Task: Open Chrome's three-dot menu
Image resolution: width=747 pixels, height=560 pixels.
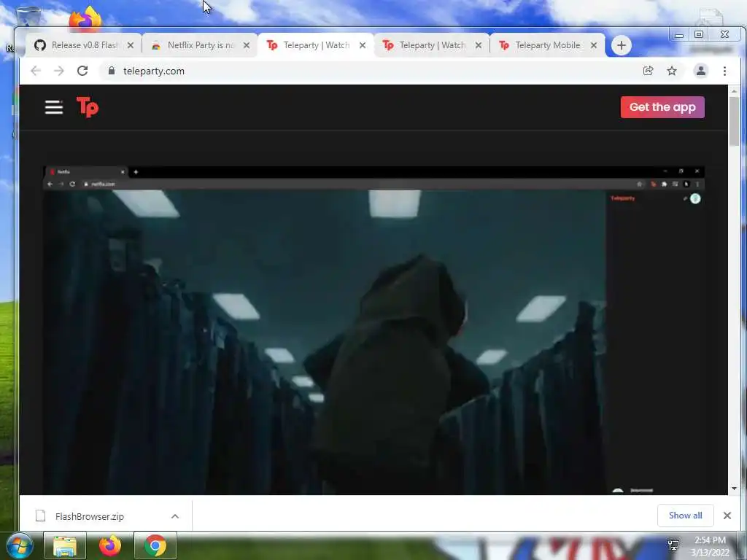Action: coord(724,71)
